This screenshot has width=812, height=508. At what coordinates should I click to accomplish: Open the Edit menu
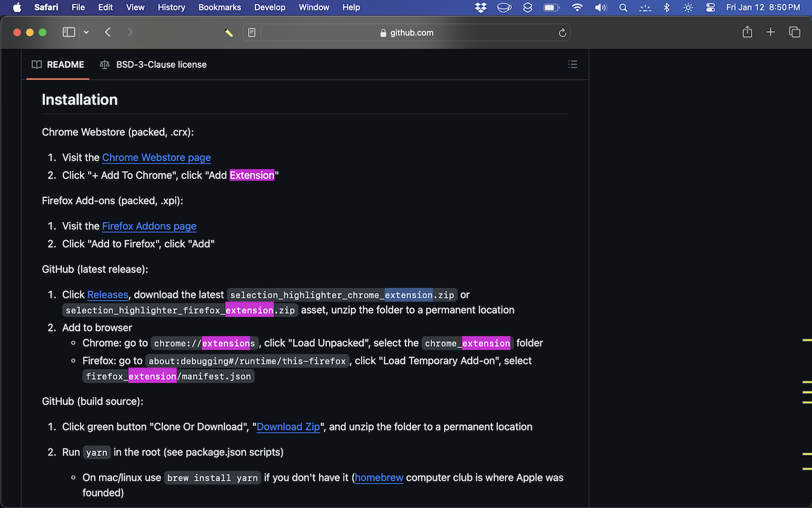click(105, 8)
